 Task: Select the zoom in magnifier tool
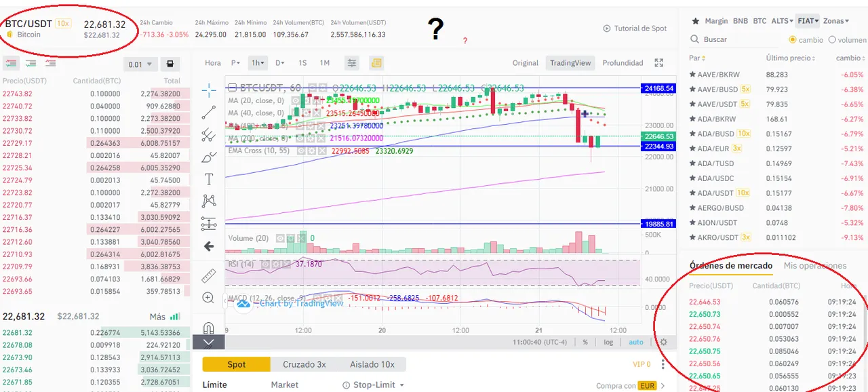[208, 298]
